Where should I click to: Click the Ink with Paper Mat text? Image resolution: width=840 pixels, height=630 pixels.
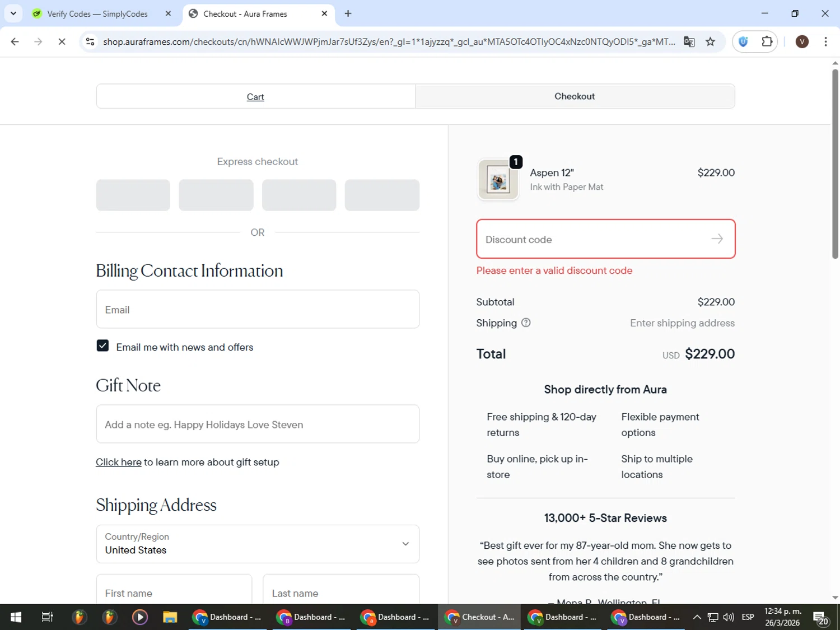click(x=567, y=187)
